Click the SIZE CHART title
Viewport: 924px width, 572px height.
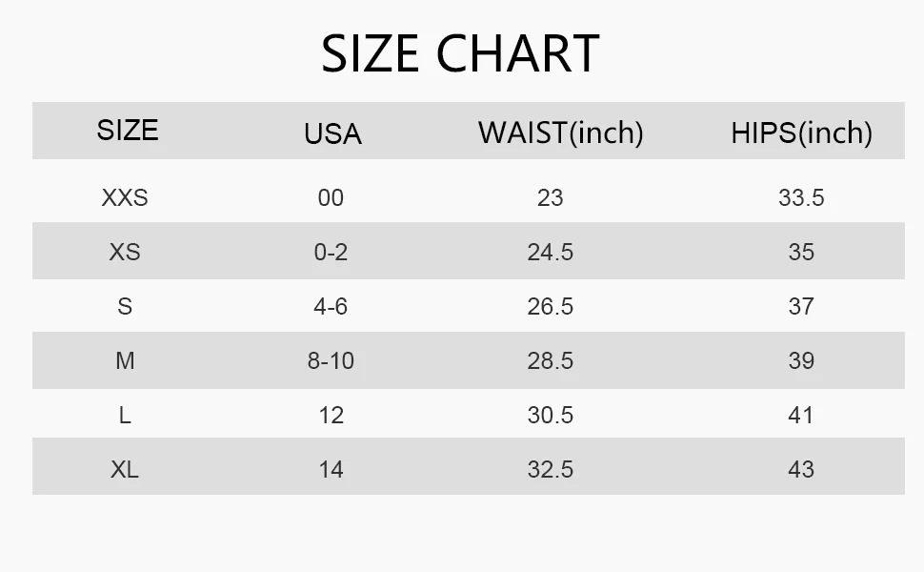point(460,54)
